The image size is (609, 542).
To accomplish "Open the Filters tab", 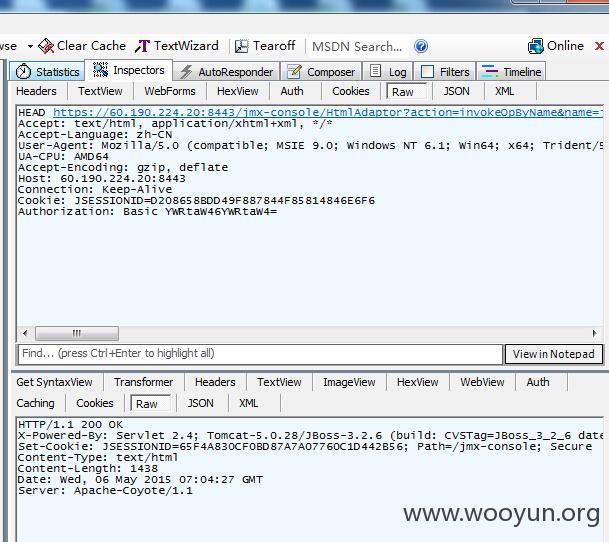I will pyautogui.click(x=445, y=71).
